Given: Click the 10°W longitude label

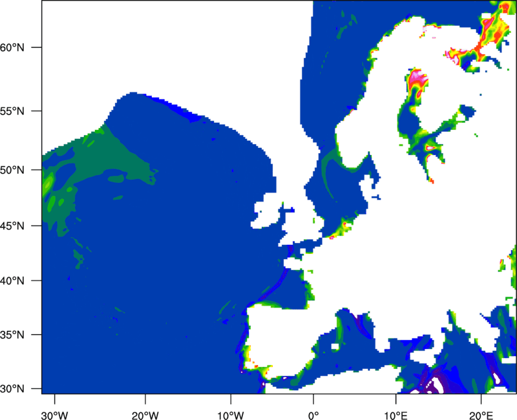Looking at the screenshot, I should tap(230, 415).
